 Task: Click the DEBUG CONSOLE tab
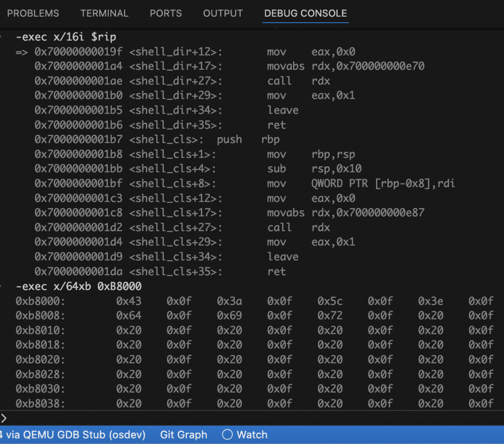305,13
